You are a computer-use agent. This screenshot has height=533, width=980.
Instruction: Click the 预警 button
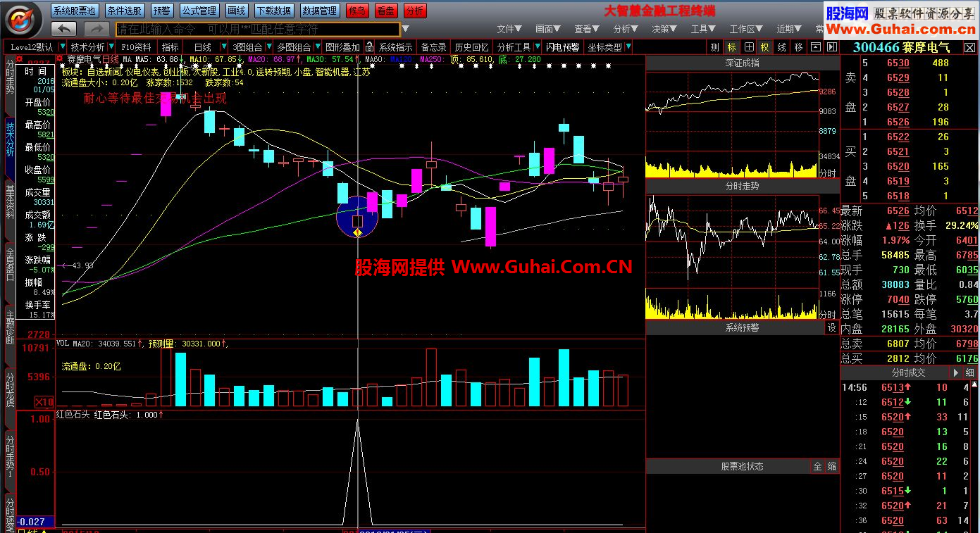click(x=162, y=11)
